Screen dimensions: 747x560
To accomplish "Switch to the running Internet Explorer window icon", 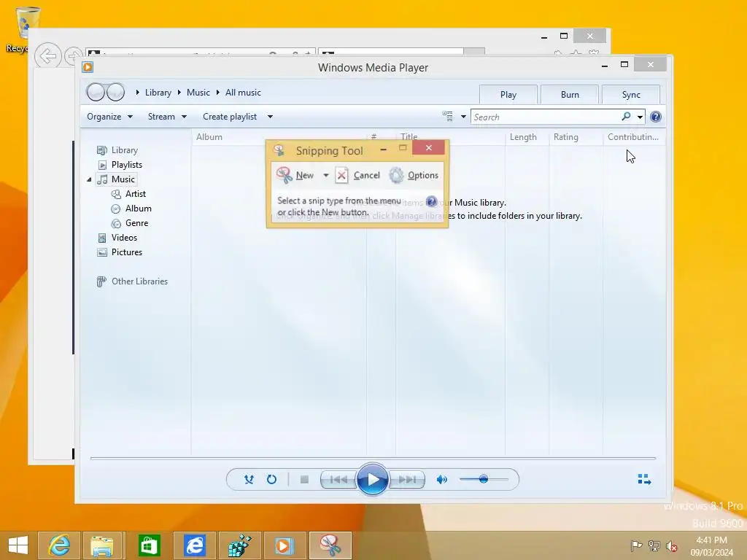I will (195, 545).
